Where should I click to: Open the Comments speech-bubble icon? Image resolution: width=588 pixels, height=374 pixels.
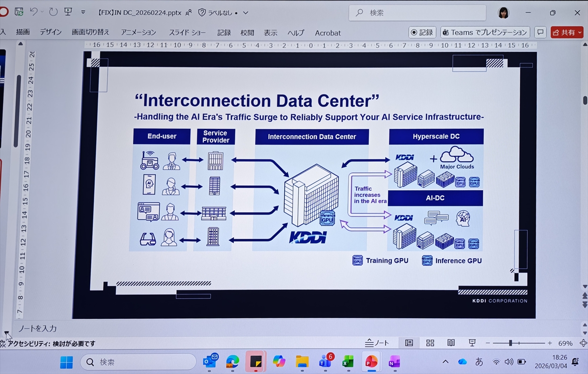pyautogui.click(x=540, y=32)
